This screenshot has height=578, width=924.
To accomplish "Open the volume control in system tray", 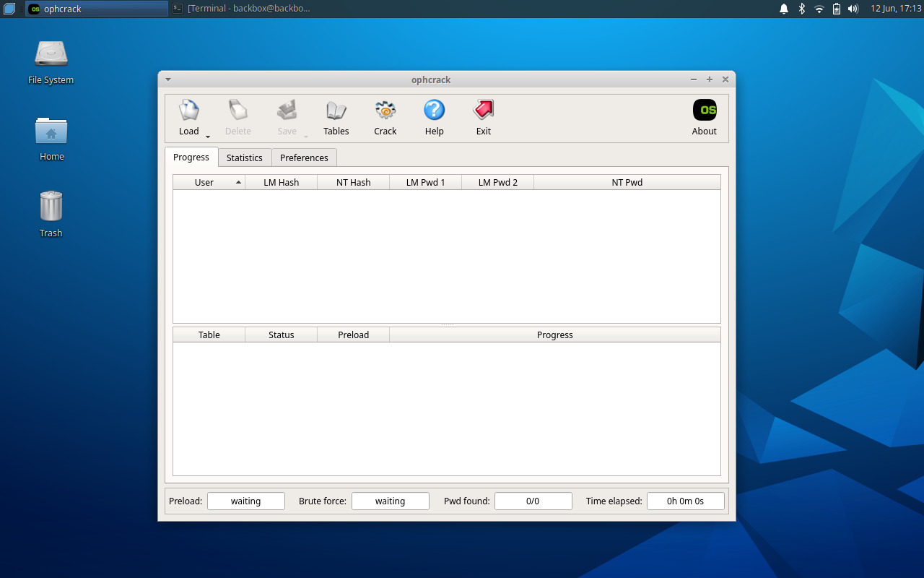I will tap(853, 9).
